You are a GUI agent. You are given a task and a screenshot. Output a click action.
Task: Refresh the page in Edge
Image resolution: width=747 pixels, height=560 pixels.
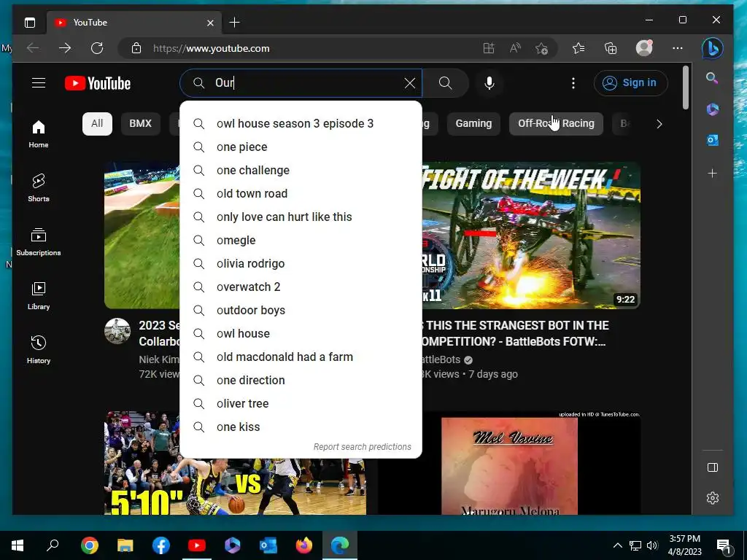click(x=97, y=48)
